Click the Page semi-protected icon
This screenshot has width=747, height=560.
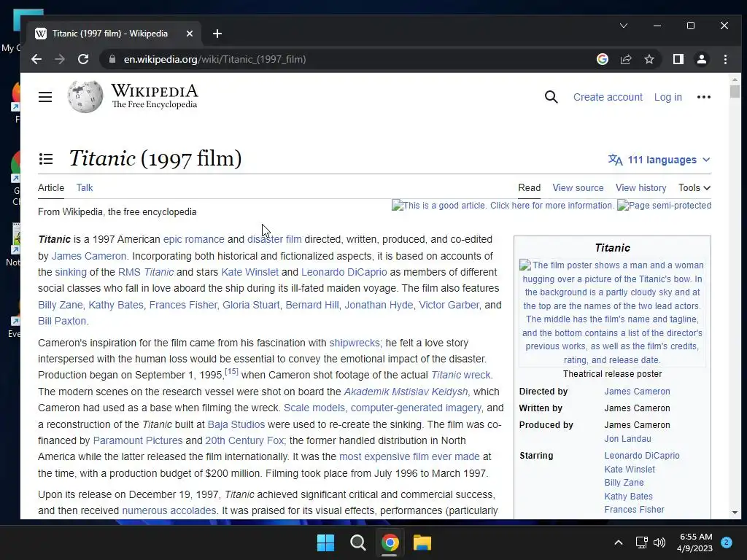click(x=664, y=205)
